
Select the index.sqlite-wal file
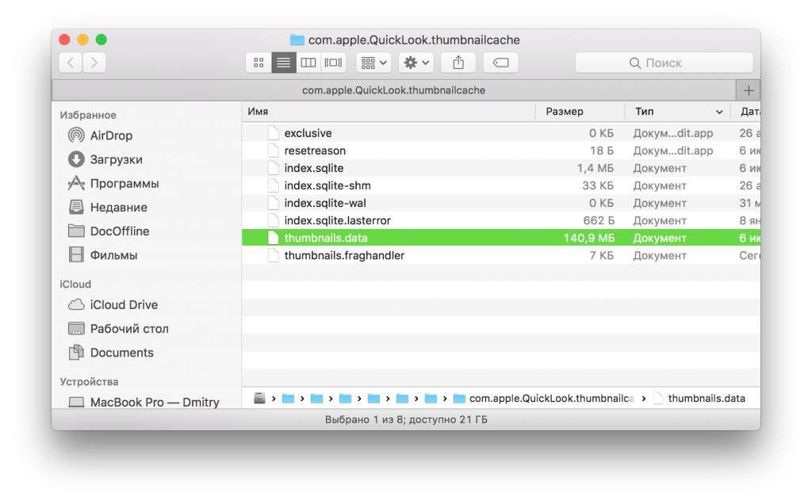point(501,203)
